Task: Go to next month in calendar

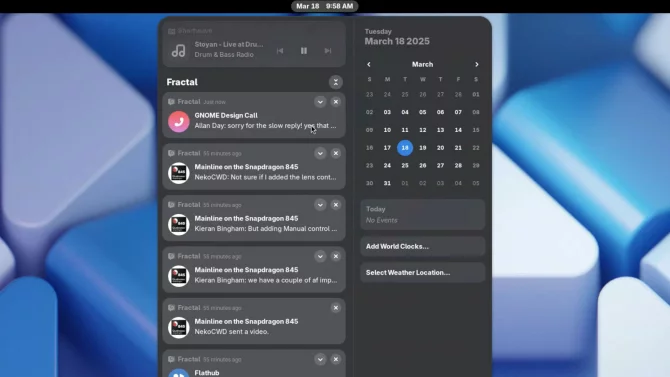Action: pos(477,65)
